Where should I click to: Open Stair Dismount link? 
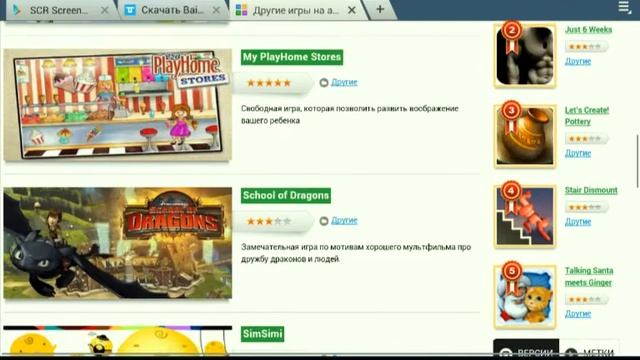591,190
